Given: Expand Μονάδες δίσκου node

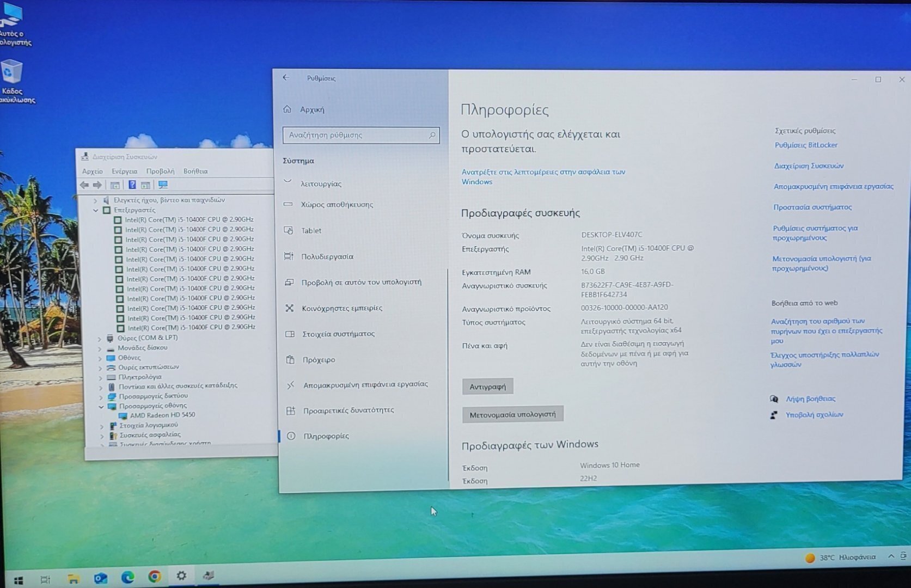Looking at the screenshot, I should tap(99, 348).
